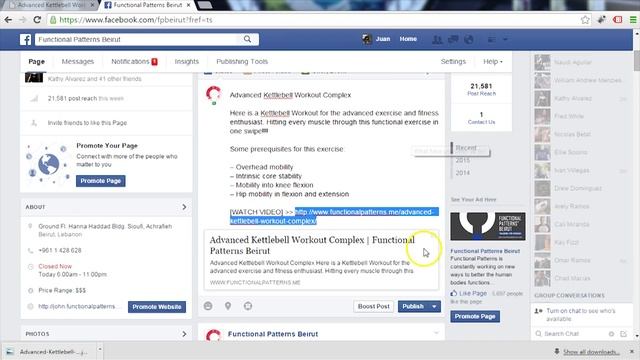Image resolution: width=640 pixels, height=360 pixels.
Task: Open the Messages tab
Action: point(78,62)
